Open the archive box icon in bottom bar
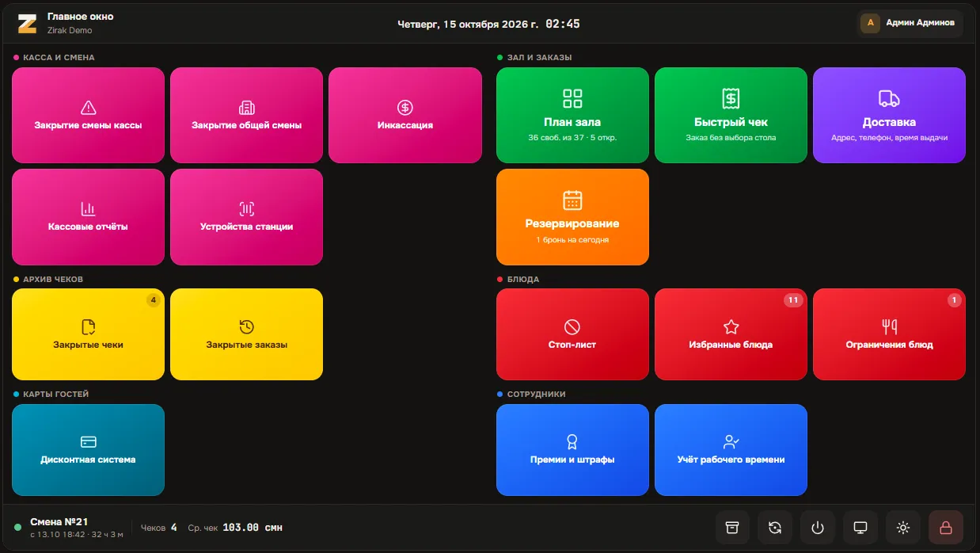 732,528
